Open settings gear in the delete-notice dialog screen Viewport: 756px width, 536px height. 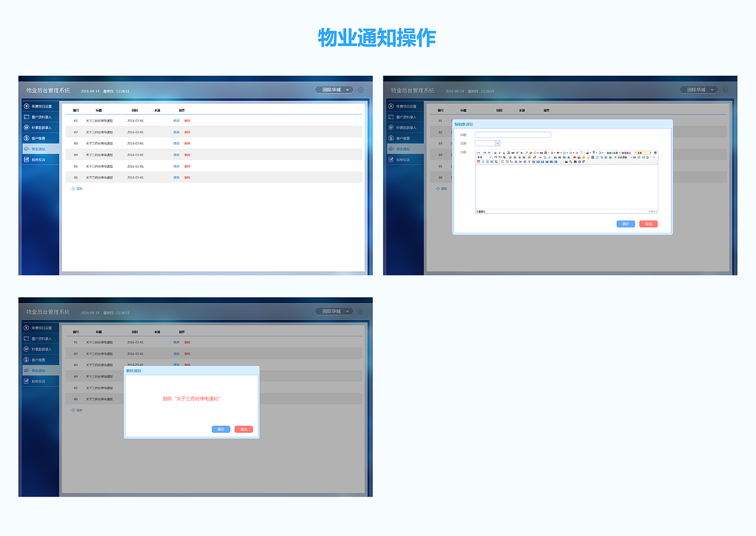(x=361, y=311)
